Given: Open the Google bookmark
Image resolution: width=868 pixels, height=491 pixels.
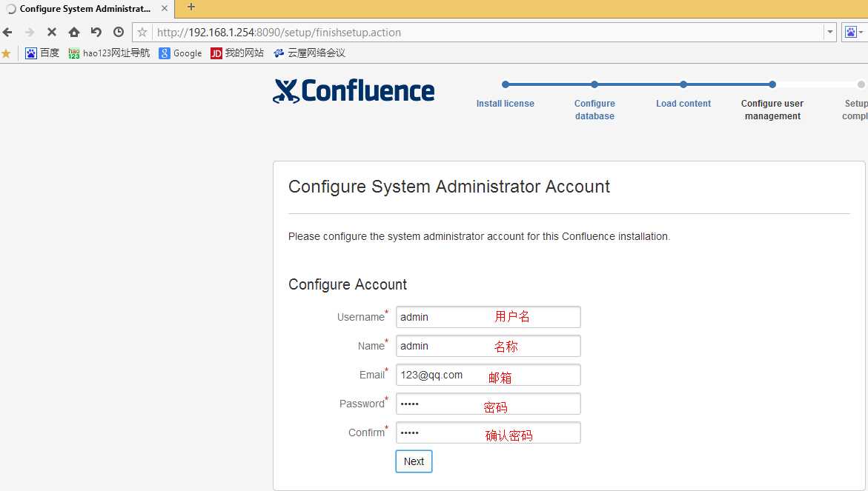Looking at the screenshot, I should coord(180,53).
